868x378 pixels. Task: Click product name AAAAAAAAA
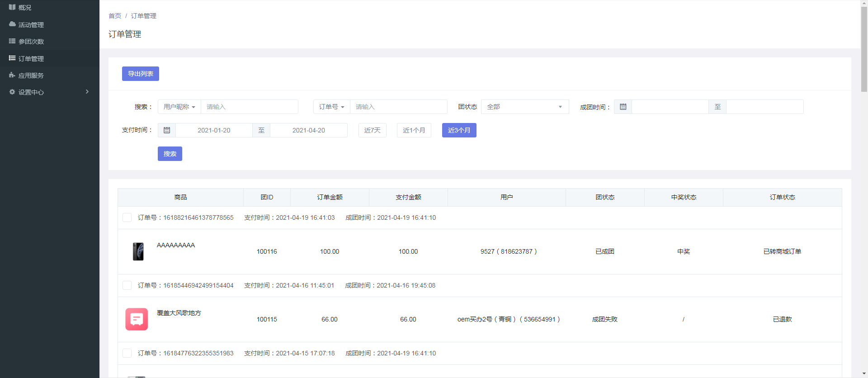176,245
